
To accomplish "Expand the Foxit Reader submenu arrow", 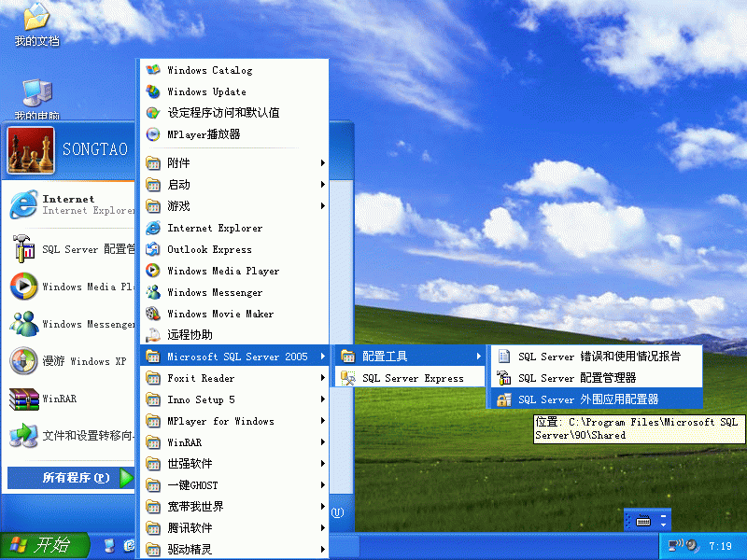I will click(323, 378).
